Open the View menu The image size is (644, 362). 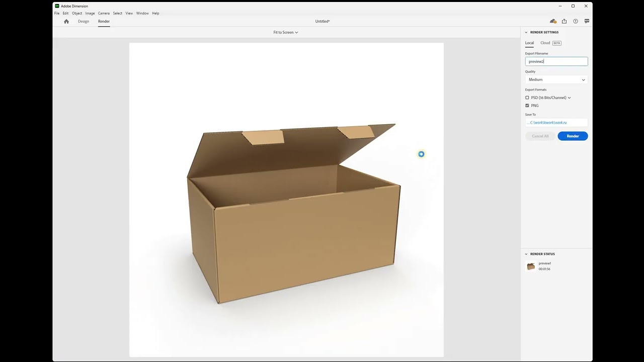(129, 13)
